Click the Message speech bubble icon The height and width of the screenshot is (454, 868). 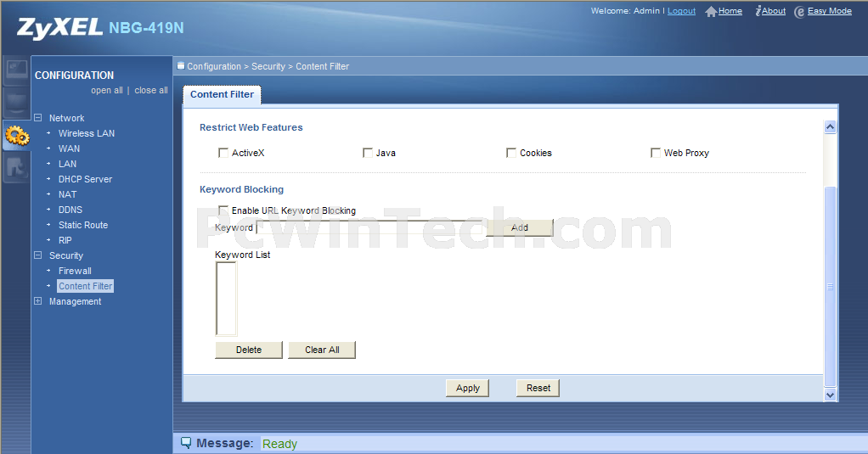186,442
